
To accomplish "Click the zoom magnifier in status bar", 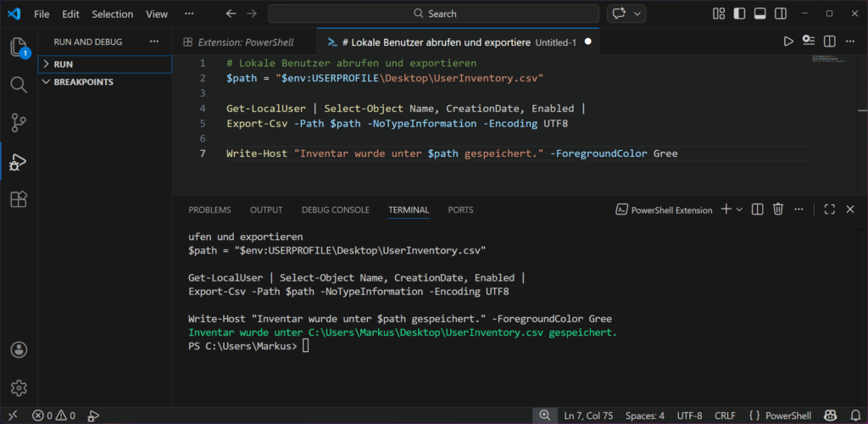I will [545, 416].
